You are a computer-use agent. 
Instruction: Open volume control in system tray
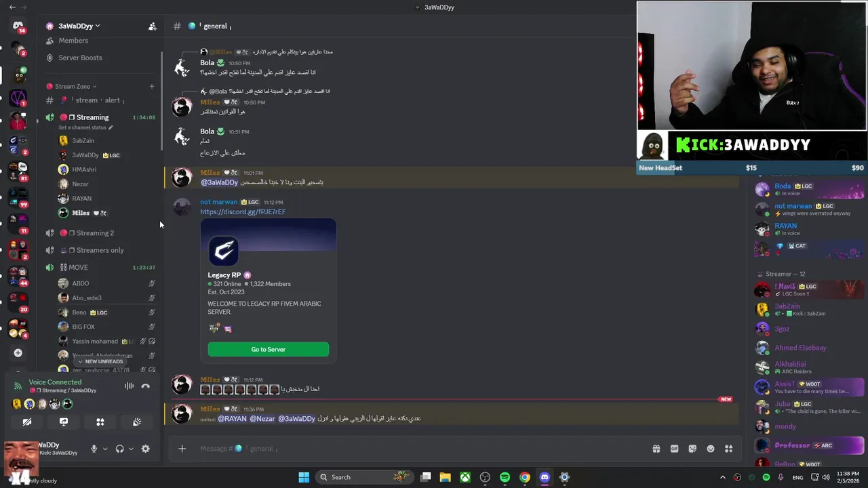[826, 477]
